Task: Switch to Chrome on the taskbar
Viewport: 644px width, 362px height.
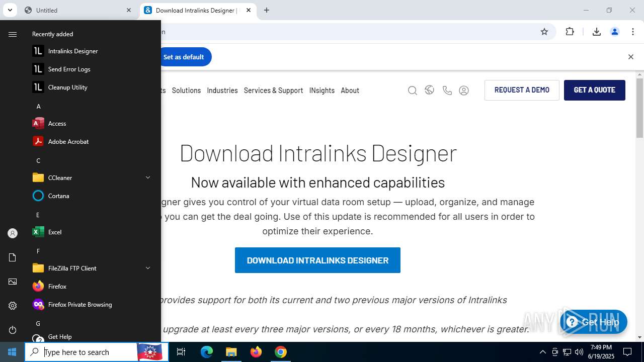Action: click(x=281, y=352)
